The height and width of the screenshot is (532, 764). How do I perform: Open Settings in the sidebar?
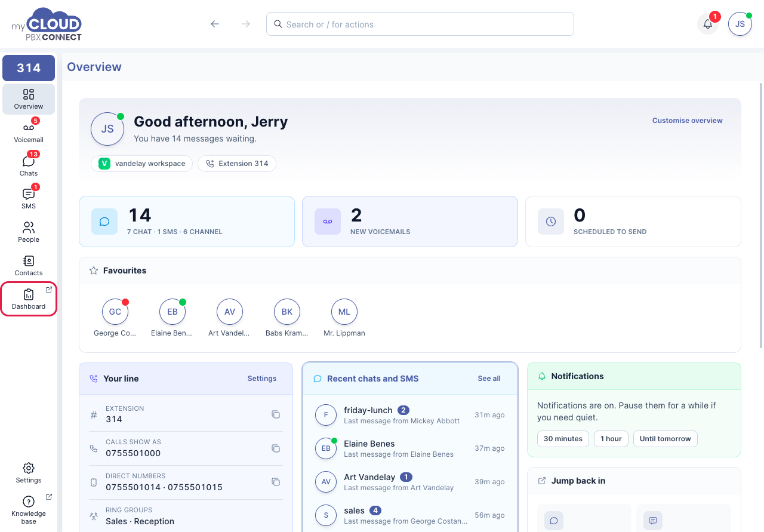click(29, 472)
